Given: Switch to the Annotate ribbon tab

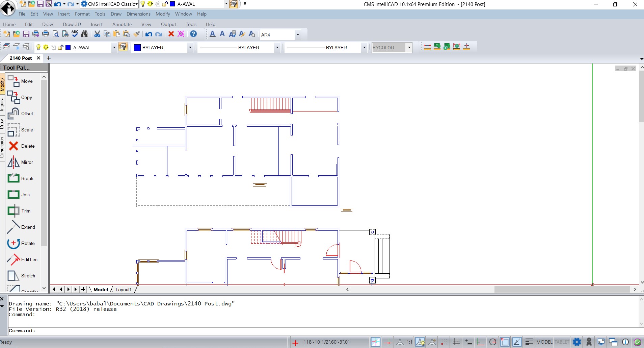Looking at the screenshot, I should [122, 24].
